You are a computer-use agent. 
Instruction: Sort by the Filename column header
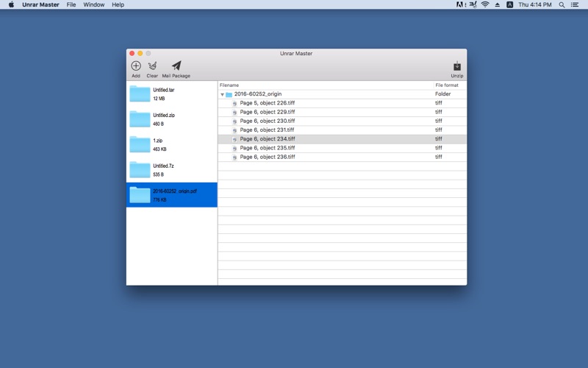pos(326,85)
